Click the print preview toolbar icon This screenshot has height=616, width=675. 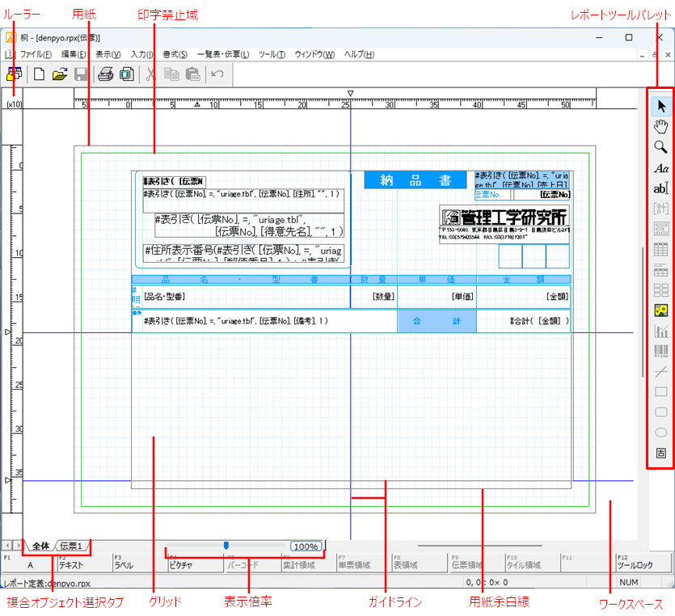tap(127, 74)
